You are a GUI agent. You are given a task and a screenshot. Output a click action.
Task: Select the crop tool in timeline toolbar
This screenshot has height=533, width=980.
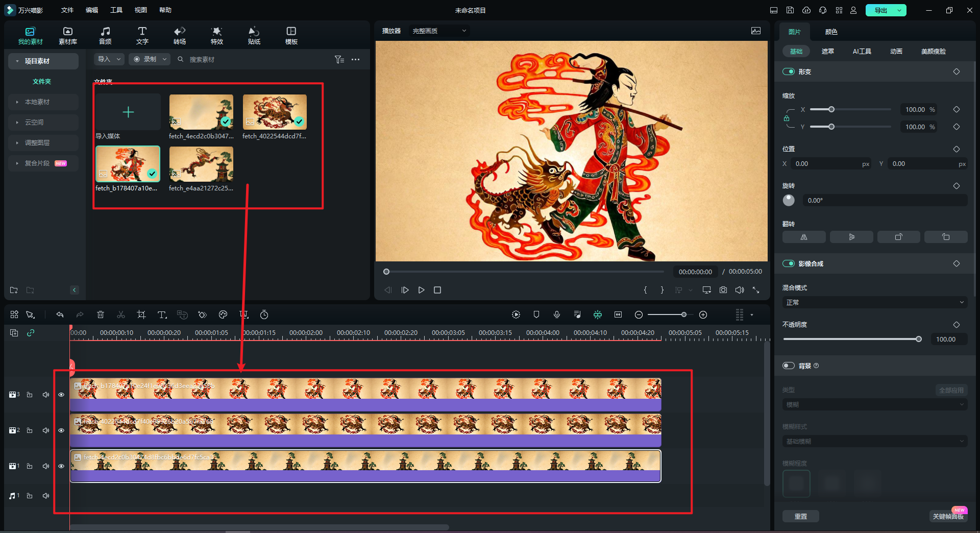[141, 315]
